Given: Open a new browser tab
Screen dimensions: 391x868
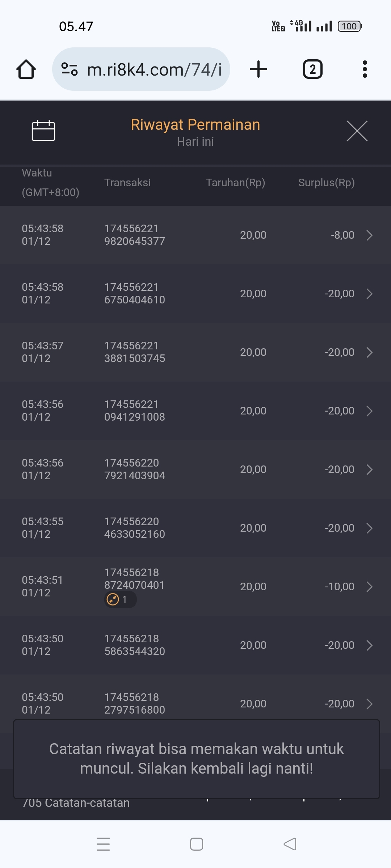Looking at the screenshot, I should [x=258, y=69].
